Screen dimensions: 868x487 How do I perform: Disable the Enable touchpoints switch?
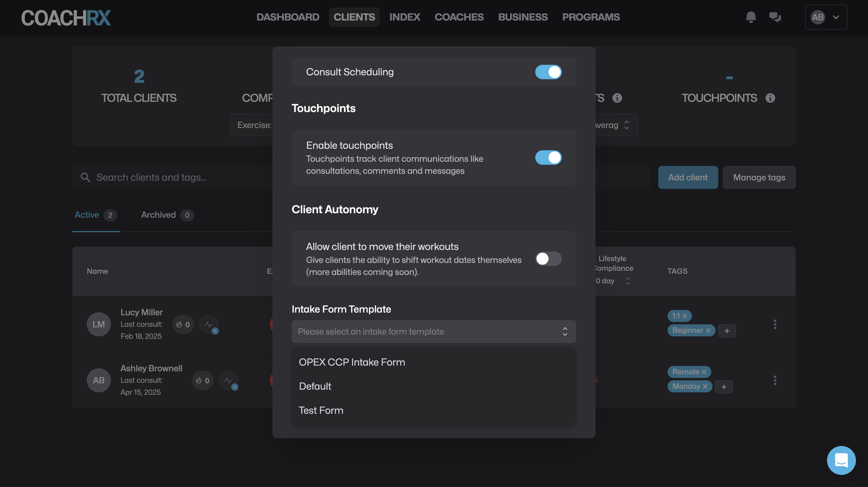[x=548, y=158]
